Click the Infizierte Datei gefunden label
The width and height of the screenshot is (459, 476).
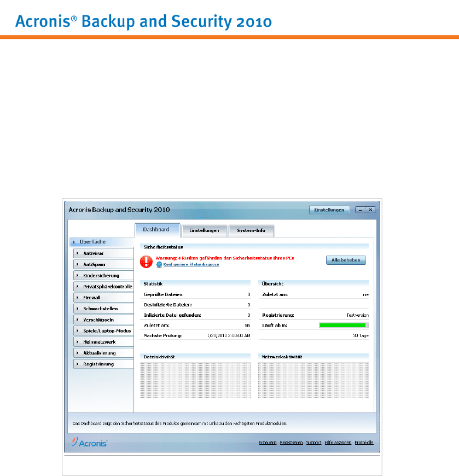click(172, 315)
